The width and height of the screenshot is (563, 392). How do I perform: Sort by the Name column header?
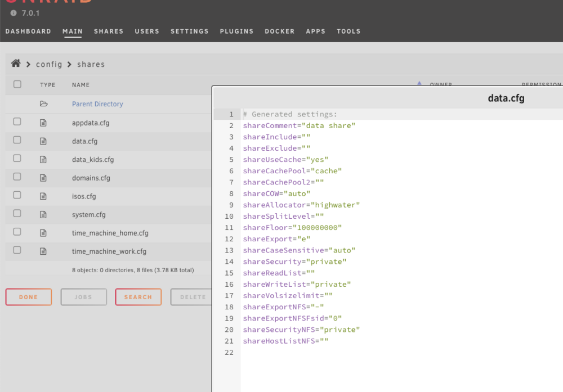81,85
